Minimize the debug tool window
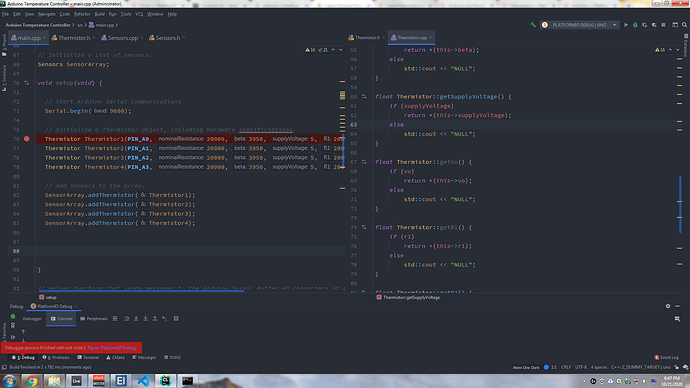The image size is (690, 388). (677, 306)
